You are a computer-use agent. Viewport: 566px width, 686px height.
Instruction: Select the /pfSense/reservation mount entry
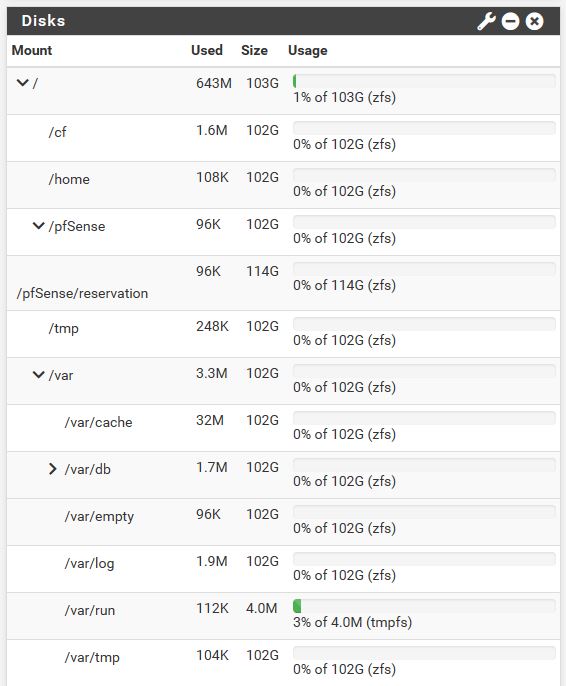82,293
